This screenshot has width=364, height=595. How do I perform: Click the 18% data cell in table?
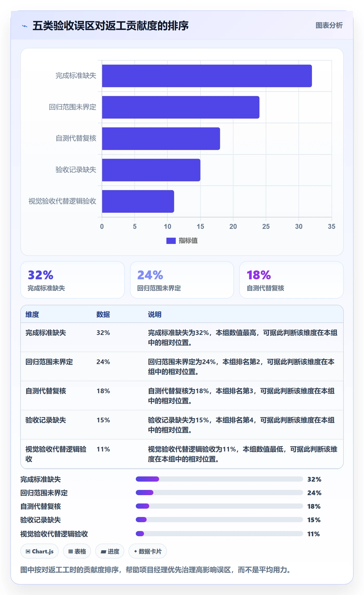click(103, 391)
